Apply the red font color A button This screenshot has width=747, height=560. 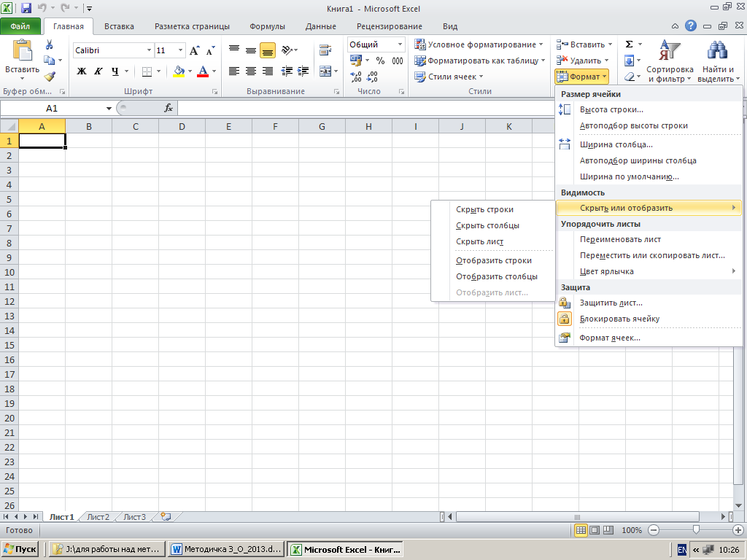203,71
